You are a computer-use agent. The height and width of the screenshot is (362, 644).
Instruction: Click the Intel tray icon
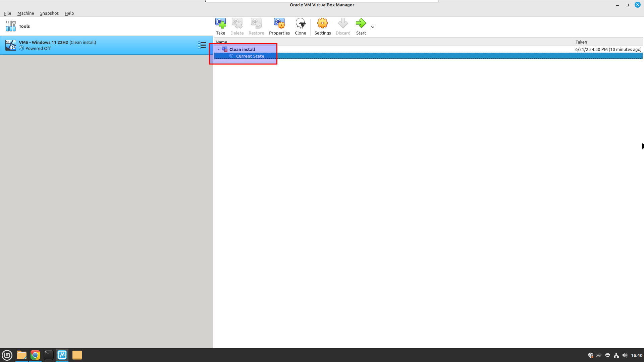(599, 355)
